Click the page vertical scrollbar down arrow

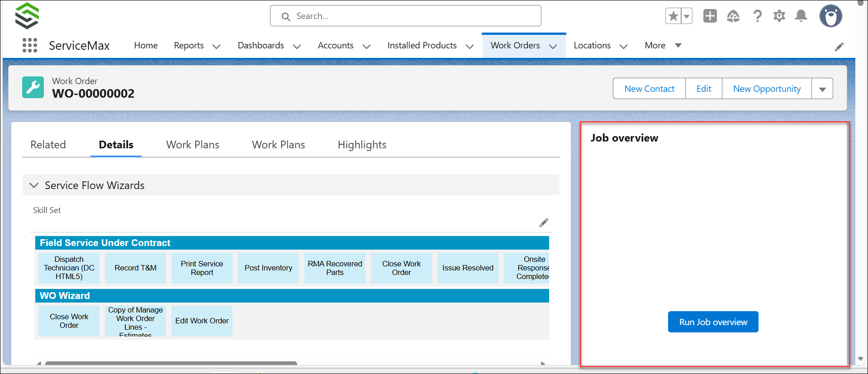(860, 359)
